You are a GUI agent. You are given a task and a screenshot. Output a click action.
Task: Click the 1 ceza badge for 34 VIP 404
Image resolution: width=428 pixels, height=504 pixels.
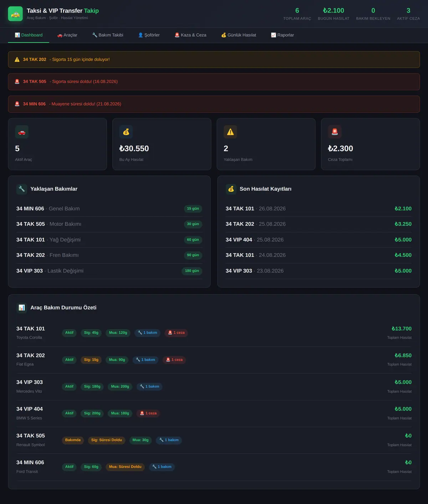148,413
